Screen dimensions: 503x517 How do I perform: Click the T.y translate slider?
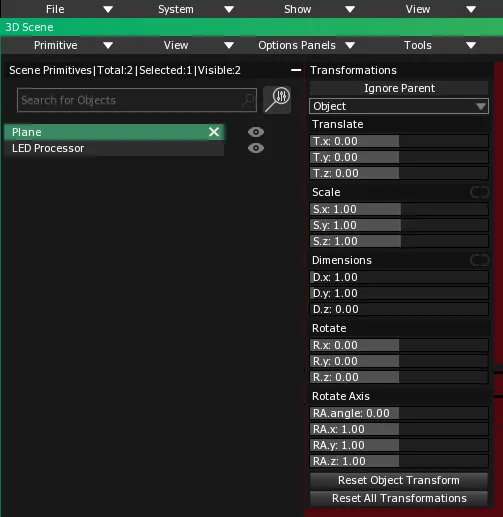[399, 157]
